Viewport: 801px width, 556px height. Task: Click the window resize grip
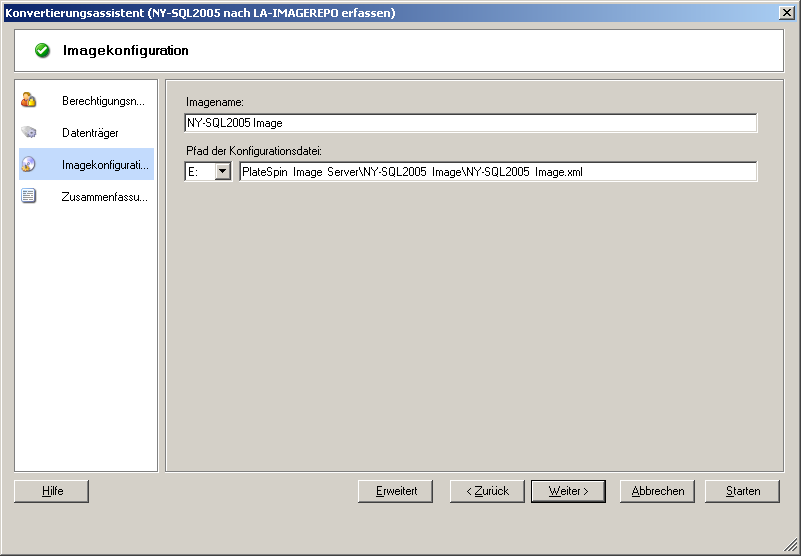790,545
